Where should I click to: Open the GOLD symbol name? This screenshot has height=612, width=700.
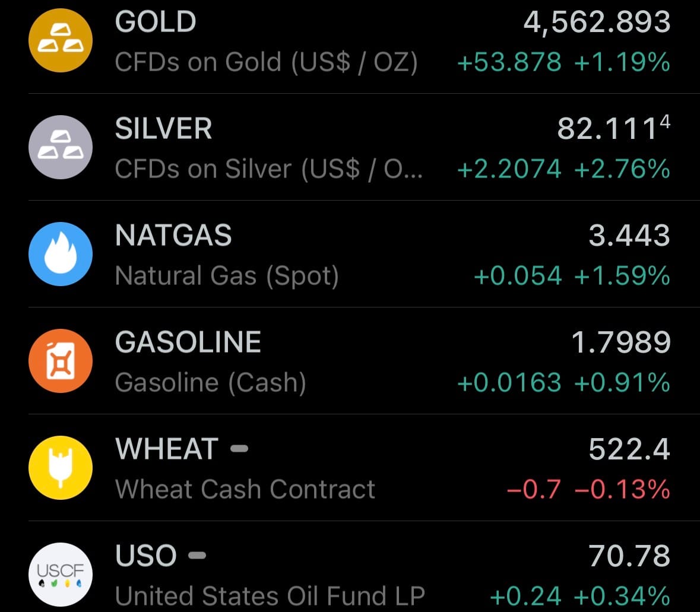coord(156,23)
